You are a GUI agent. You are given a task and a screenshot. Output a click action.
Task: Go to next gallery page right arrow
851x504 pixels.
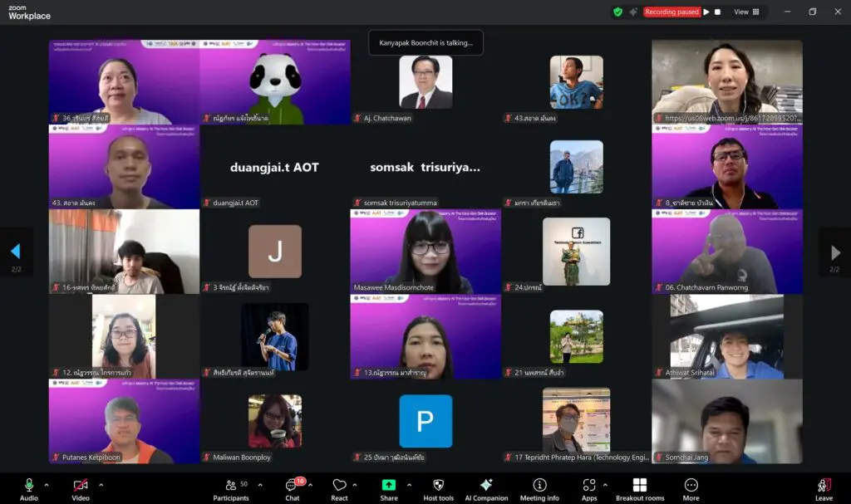coord(835,252)
